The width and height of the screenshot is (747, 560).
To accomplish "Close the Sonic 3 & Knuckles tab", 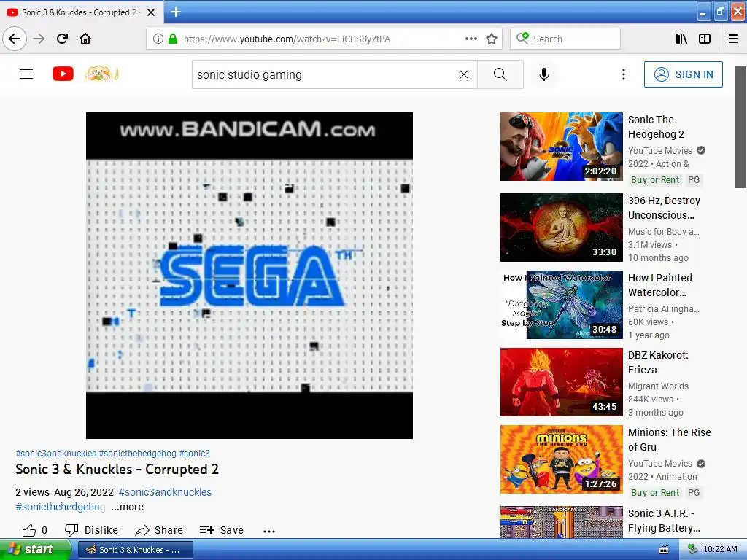I will (x=151, y=12).
